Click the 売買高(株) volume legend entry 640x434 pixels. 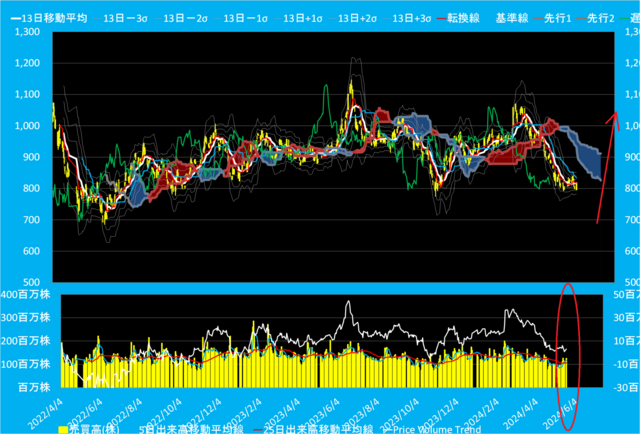click(89, 429)
